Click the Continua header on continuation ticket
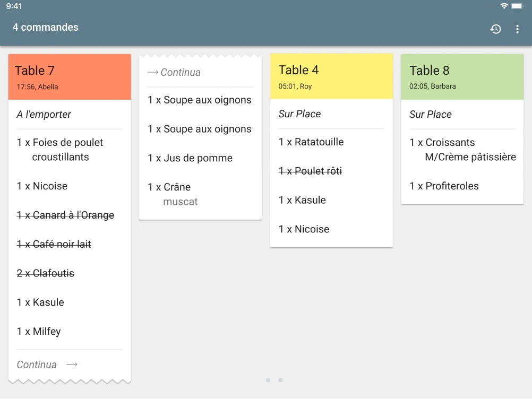The width and height of the screenshot is (532, 399). 174,73
